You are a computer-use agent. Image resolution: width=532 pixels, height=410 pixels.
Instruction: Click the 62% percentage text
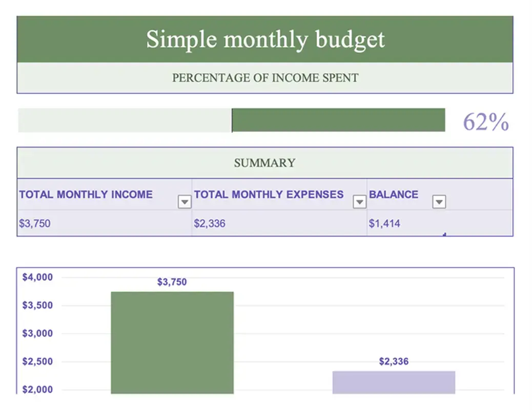[485, 121]
